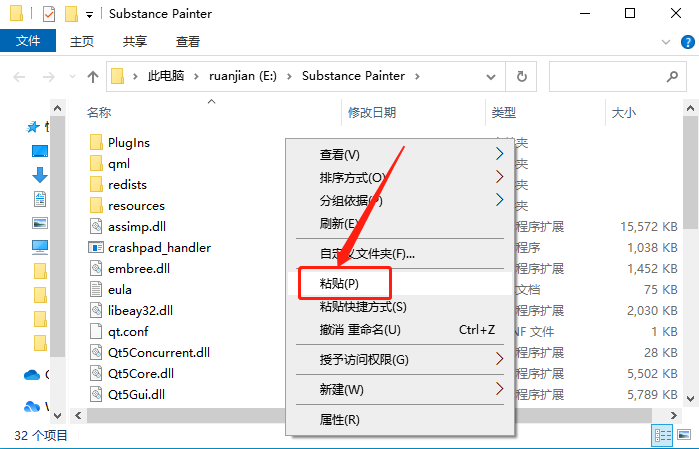The image size is (699, 449).
Task: Open address bar history dropdown
Action: point(491,77)
